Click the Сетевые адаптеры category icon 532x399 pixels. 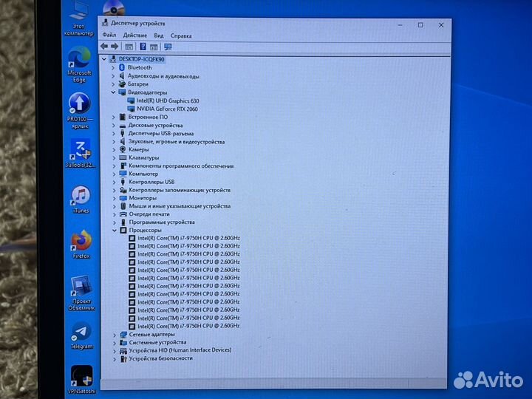click(123, 335)
